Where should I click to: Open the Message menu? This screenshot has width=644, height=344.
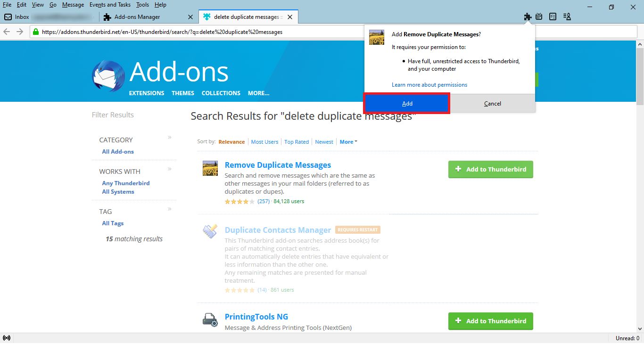(x=73, y=5)
